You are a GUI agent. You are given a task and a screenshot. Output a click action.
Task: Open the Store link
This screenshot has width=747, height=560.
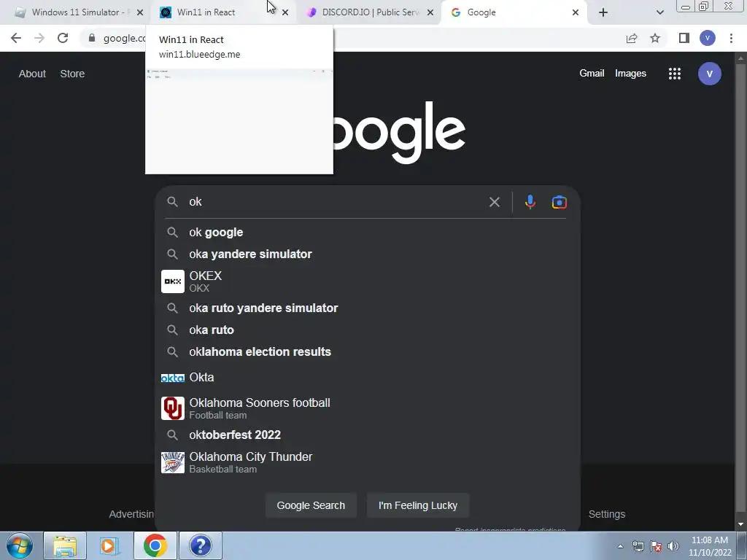(x=72, y=74)
